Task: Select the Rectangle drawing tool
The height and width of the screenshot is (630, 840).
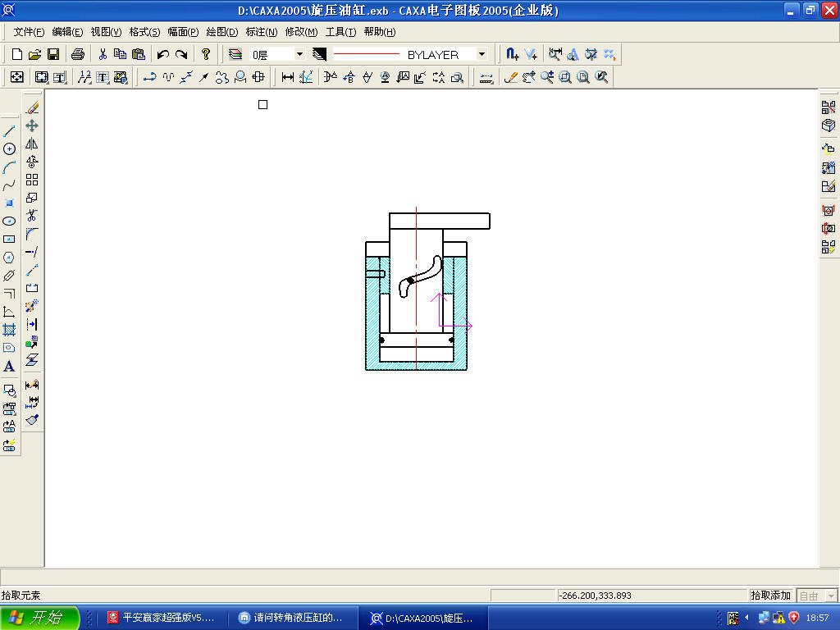Action: (9, 240)
